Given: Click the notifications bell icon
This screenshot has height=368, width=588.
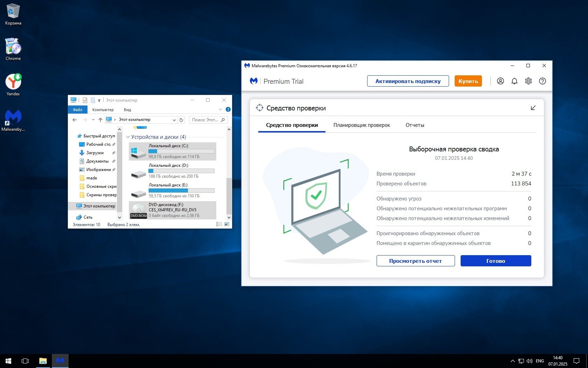Looking at the screenshot, I should pyautogui.click(x=514, y=81).
